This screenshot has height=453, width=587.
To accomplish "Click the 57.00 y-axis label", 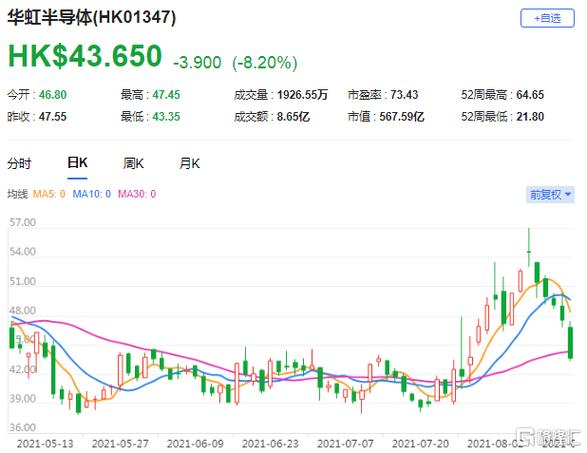I will tap(23, 222).
